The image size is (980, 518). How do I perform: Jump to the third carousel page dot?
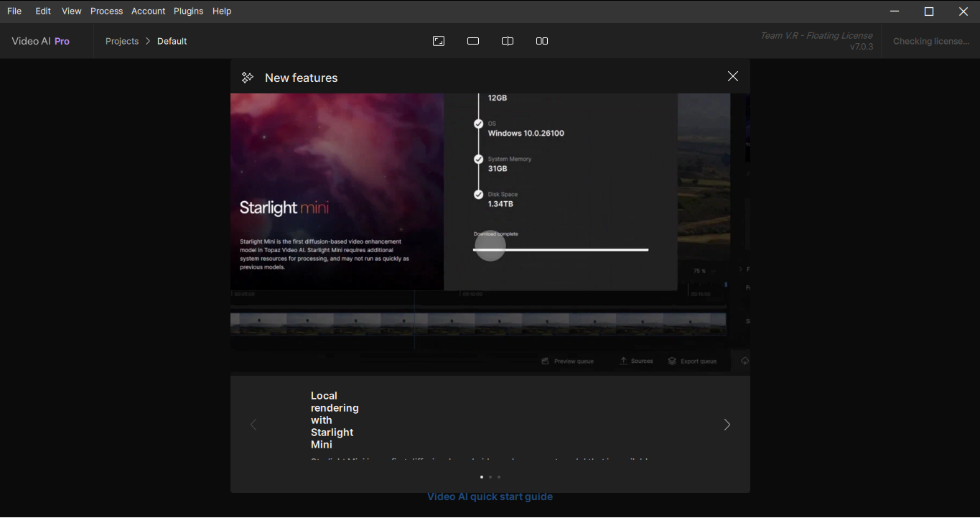(x=499, y=477)
